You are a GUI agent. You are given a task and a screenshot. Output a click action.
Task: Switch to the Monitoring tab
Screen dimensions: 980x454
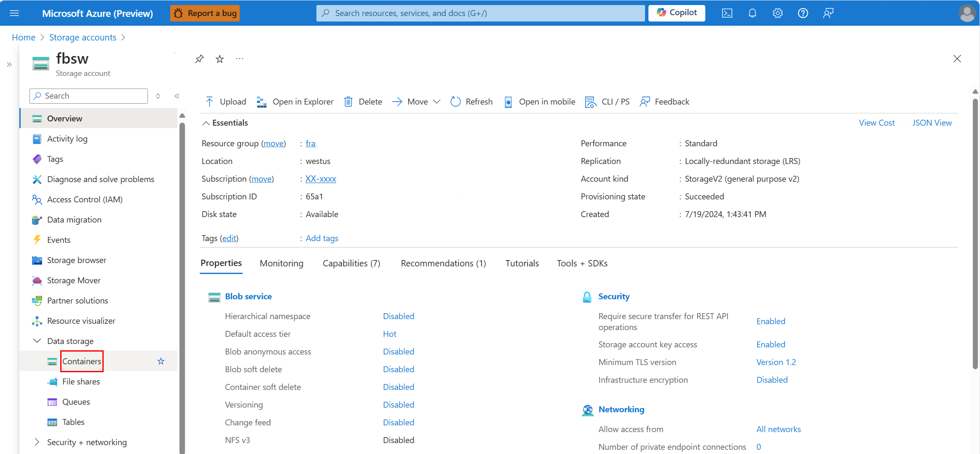(x=281, y=263)
